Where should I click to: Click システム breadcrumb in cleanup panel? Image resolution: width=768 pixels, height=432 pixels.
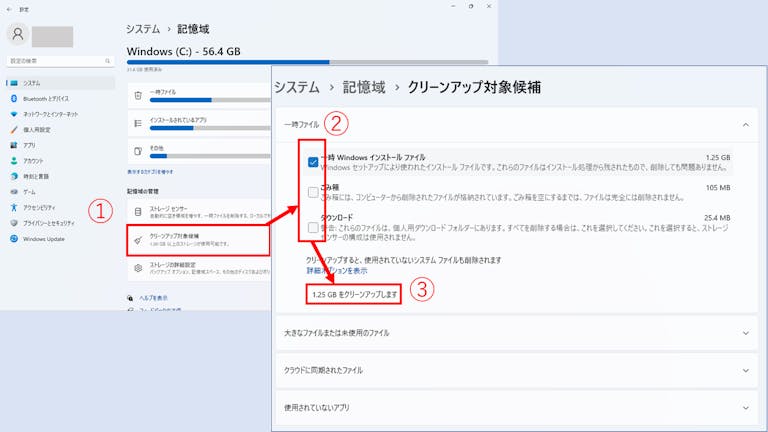(296, 87)
